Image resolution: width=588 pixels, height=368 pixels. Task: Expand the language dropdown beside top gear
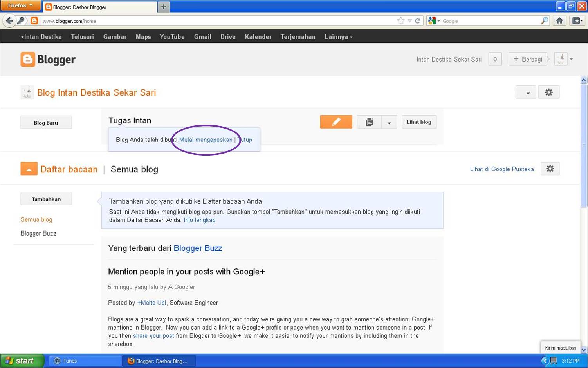pos(526,92)
